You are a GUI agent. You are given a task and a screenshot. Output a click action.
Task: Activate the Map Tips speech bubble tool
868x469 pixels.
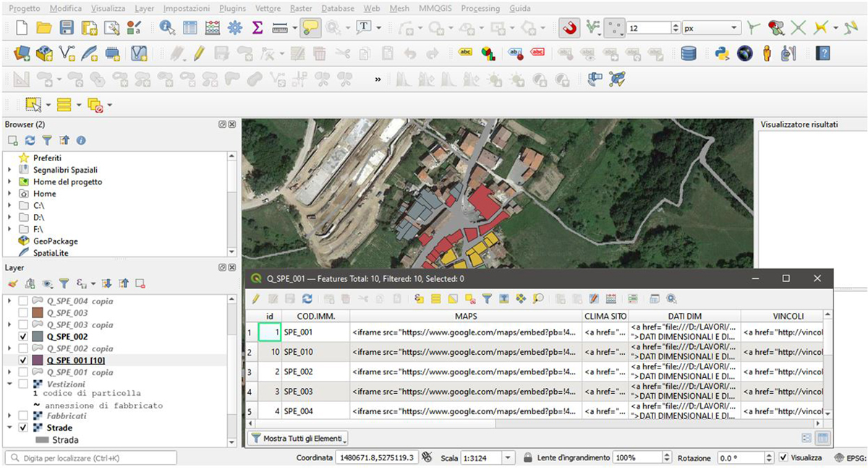311,28
